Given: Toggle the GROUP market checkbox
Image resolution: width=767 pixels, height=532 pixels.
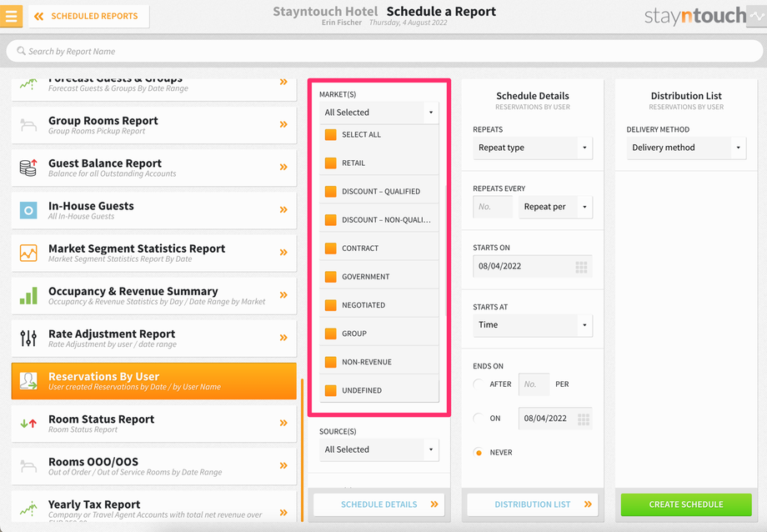Looking at the screenshot, I should pos(331,334).
